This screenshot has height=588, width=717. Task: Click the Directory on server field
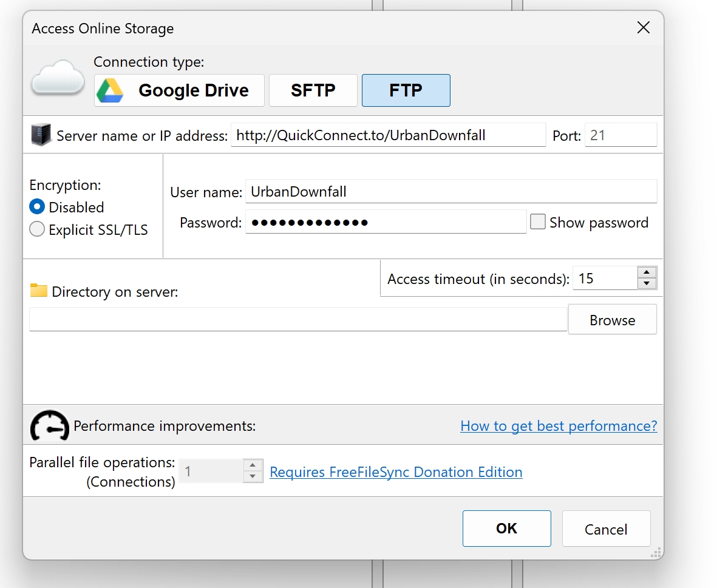click(298, 319)
